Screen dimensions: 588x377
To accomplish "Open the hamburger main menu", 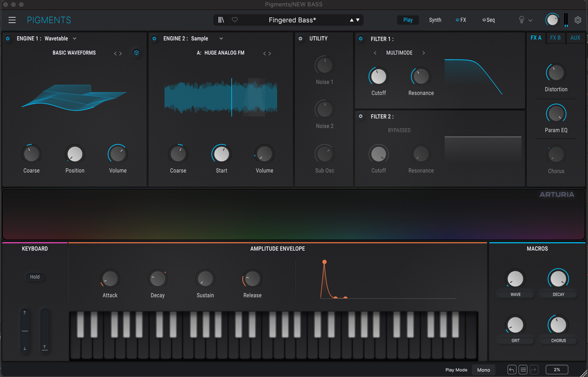I will (x=12, y=20).
